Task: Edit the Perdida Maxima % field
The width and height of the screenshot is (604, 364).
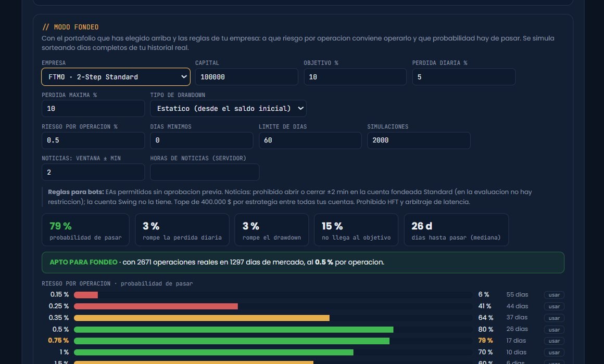Action: click(93, 109)
